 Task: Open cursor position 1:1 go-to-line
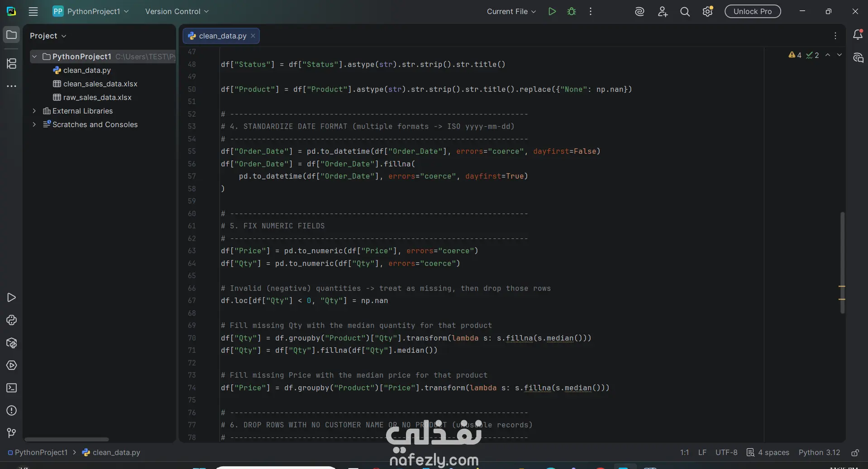coord(684,452)
